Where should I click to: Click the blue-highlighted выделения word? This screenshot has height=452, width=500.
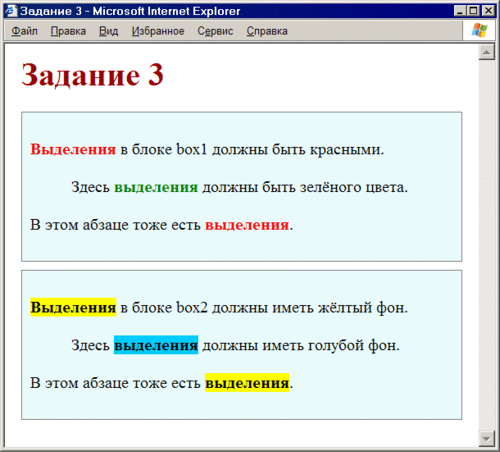[156, 345]
